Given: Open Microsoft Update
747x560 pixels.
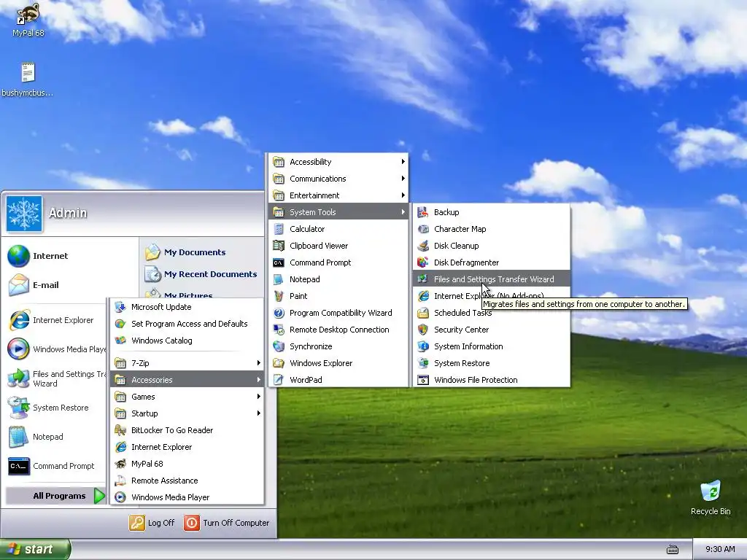Looking at the screenshot, I should (x=187, y=307).
